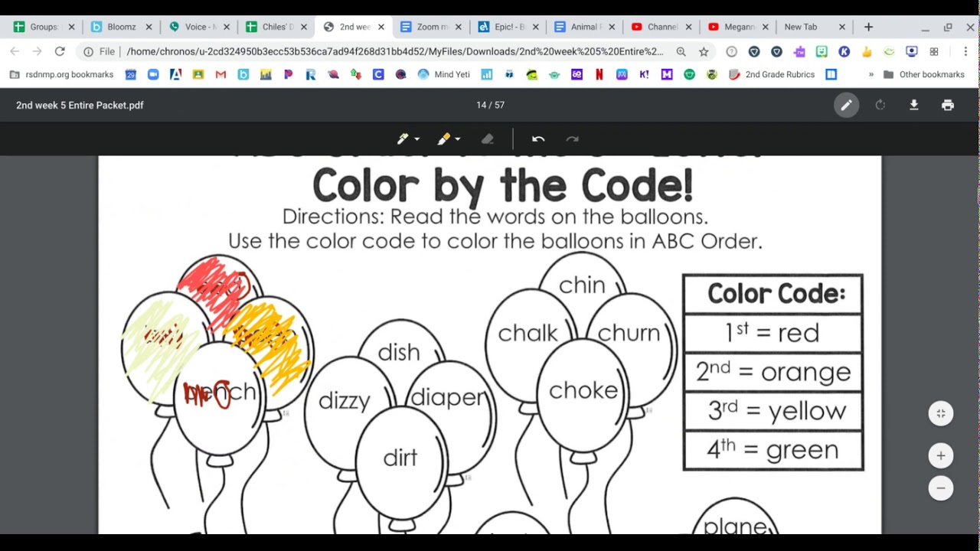Open the highlighter options arrow
Image resolution: width=980 pixels, height=551 pixels.
458,139
